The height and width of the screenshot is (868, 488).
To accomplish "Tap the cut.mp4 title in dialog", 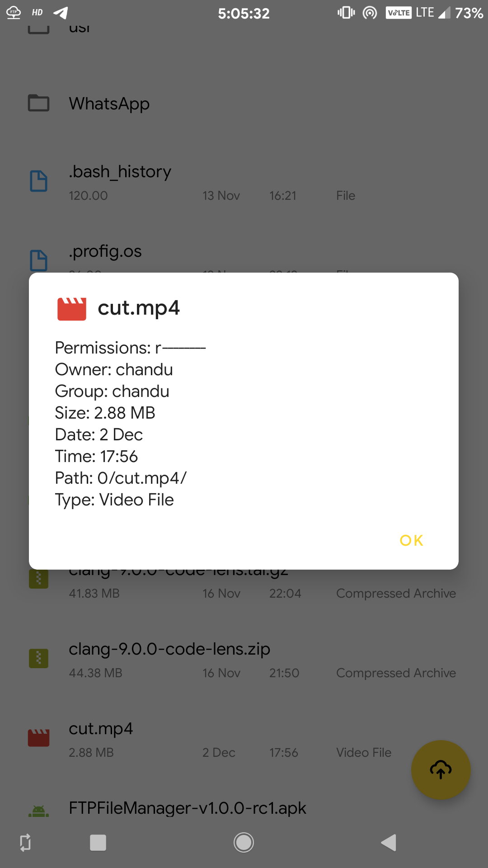I will tap(139, 308).
